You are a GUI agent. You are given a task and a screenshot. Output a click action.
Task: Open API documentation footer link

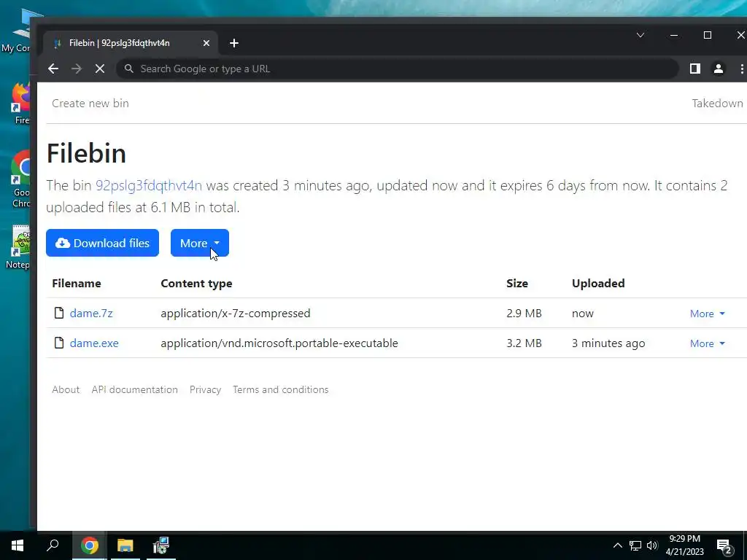coord(135,389)
